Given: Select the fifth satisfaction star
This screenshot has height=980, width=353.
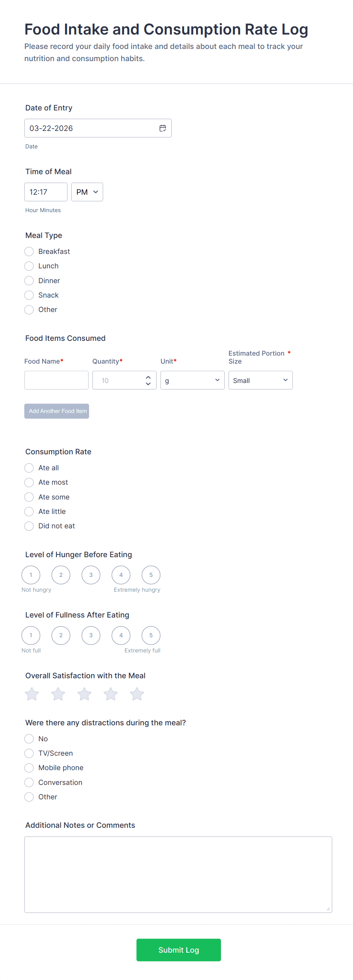Looking at the screenshot, I should point(137,694).
